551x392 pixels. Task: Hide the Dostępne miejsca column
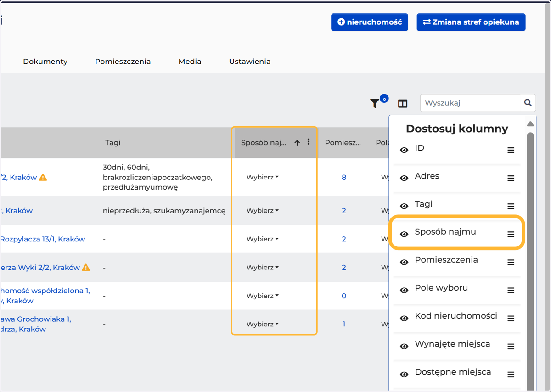click(404, 375)
